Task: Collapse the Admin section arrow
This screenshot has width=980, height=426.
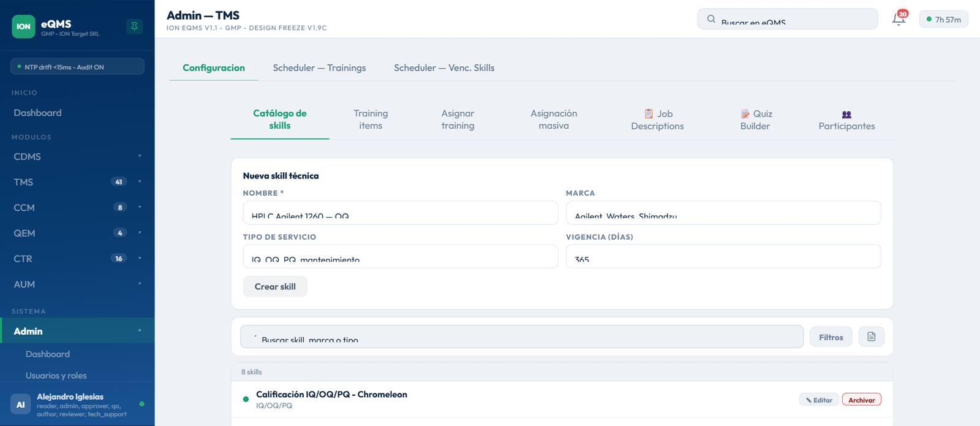Action: [140, 331]
